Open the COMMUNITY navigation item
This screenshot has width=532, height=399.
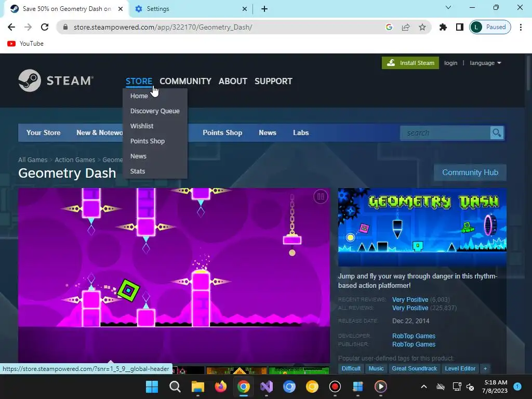point(185,81)
